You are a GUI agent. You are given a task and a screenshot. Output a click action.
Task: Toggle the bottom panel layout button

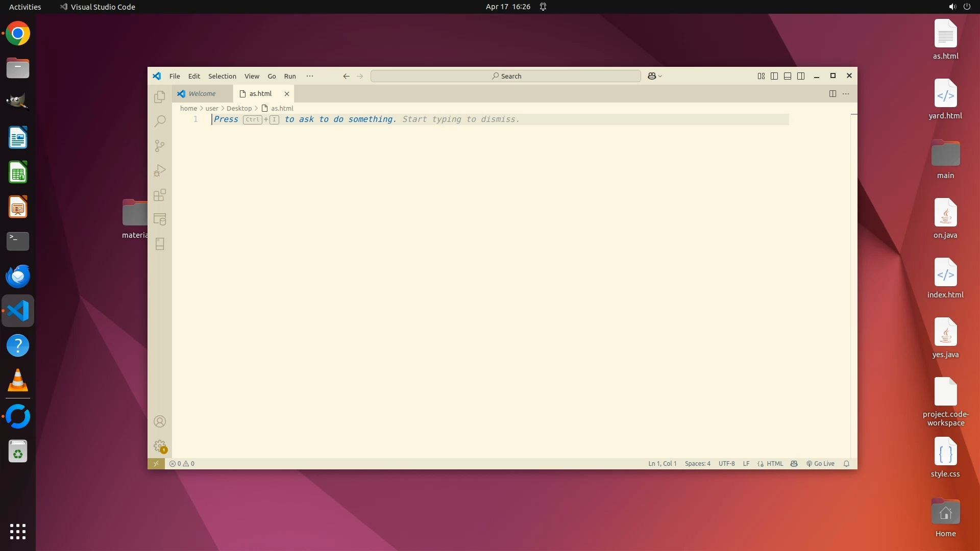[x=788, y=76]
